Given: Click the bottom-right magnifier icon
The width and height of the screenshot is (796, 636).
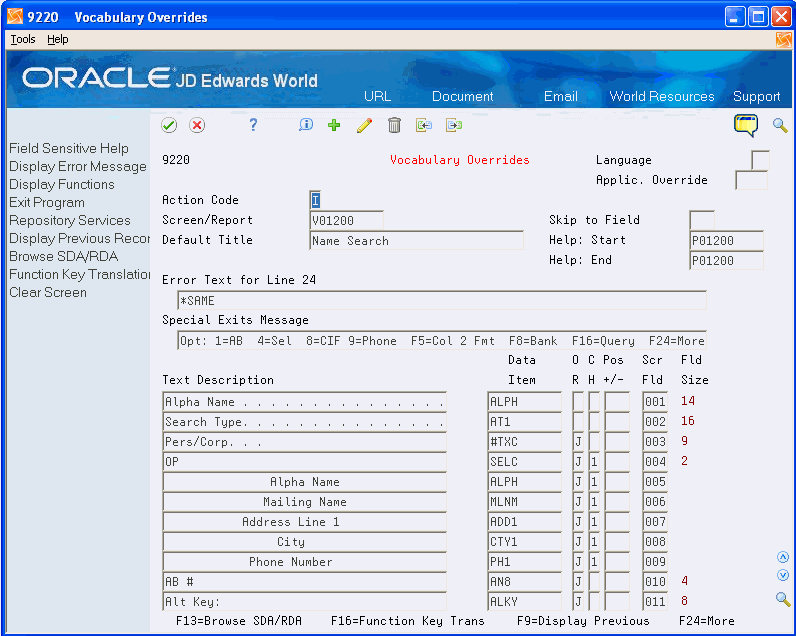Looking at the screenshot, I should point(783,599).
